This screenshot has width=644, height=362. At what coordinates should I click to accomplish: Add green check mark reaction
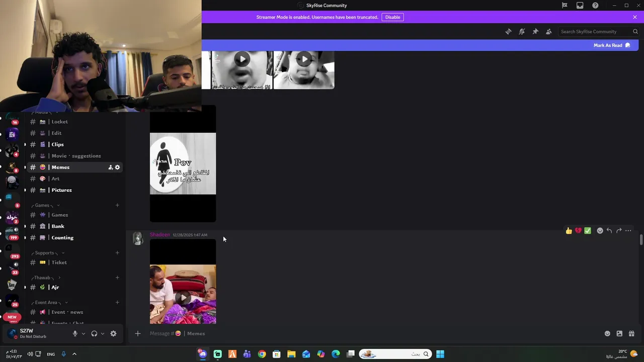[x=588, y=231]
